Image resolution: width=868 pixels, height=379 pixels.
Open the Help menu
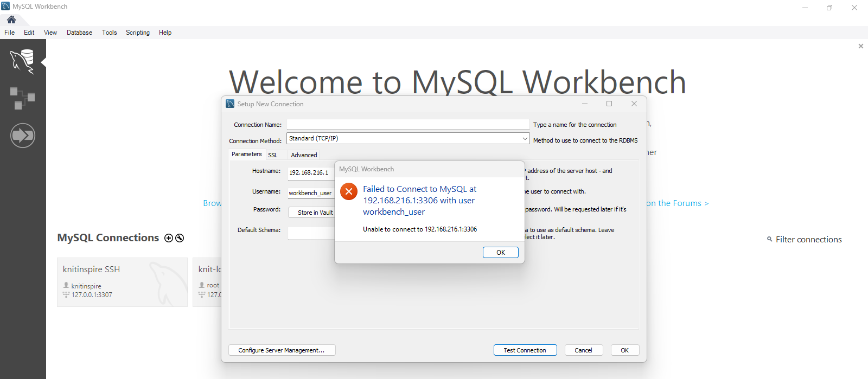coord(165,33)
